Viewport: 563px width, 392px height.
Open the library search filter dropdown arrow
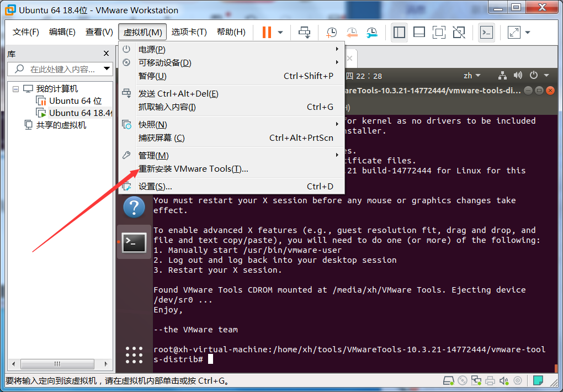(107, 68)
